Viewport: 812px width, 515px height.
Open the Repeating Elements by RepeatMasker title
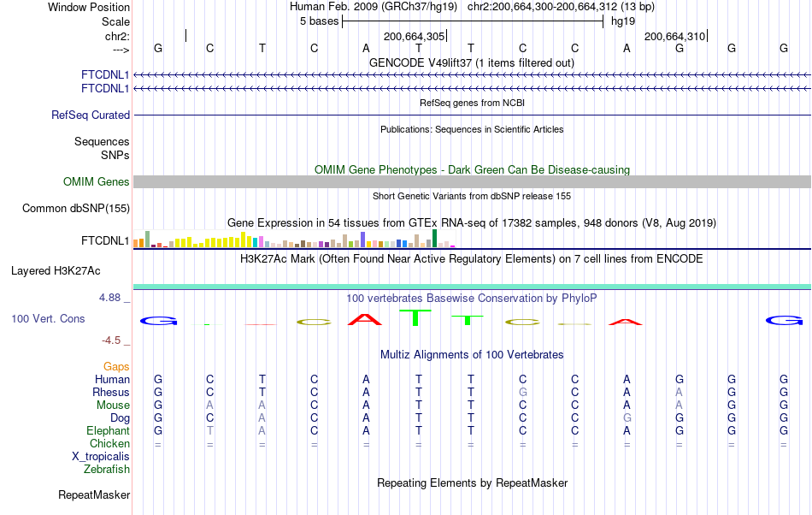tap(472, 482)
